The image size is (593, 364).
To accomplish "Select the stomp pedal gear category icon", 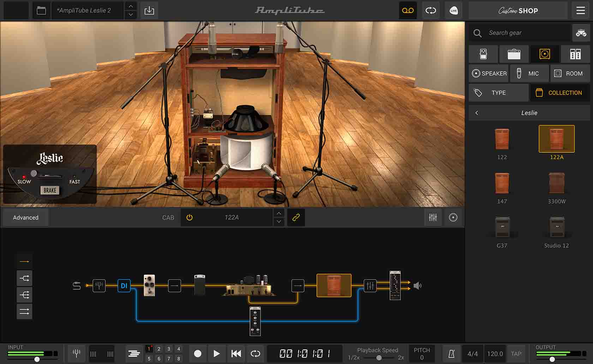I will [x=483, y=54].
